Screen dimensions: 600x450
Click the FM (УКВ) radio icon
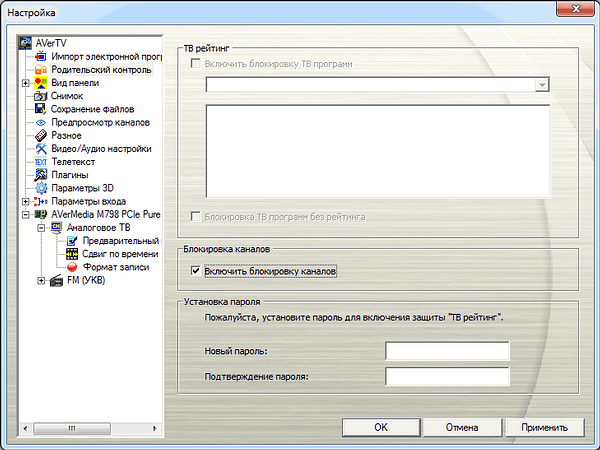click(56, 280)
